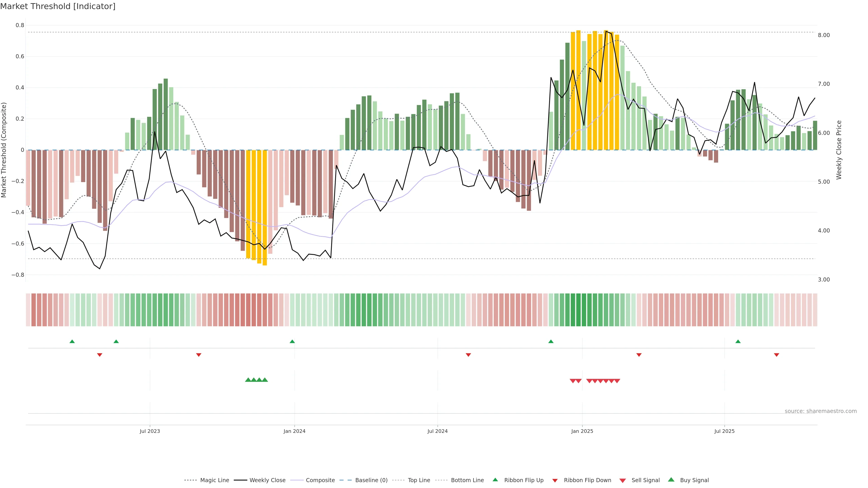Click the Market Threshold [Indicator] title
Screen dimensions: 868x488
click(x=58, y=6)
